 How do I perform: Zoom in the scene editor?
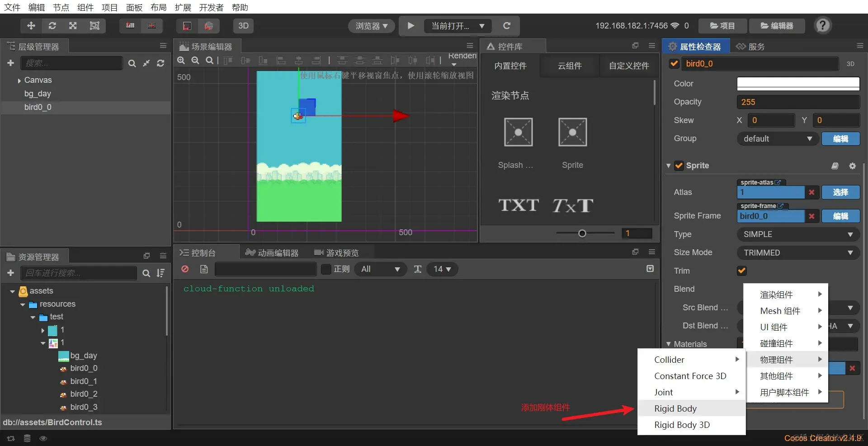point(181,60)
